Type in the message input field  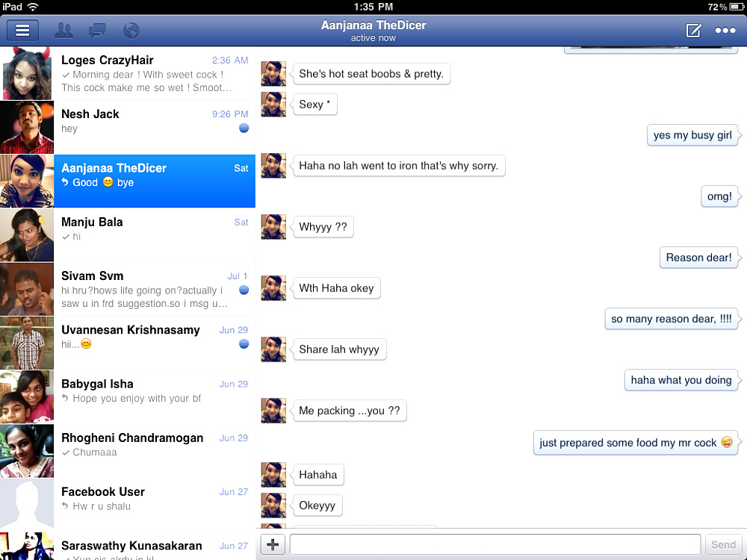[x=495, y=544]
